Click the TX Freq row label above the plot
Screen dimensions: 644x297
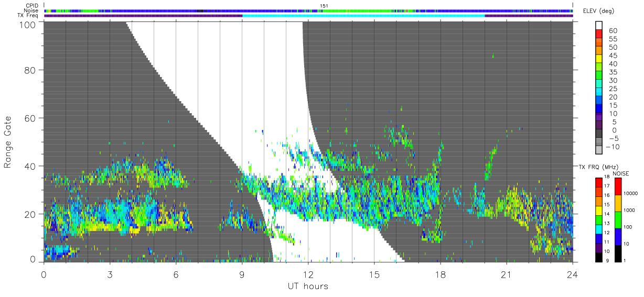(28, 15)
